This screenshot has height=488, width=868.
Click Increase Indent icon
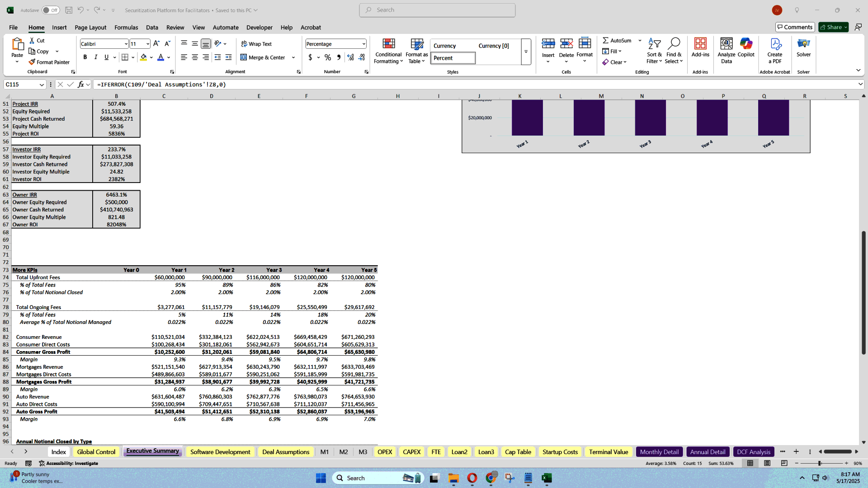[x=228, y=57]
